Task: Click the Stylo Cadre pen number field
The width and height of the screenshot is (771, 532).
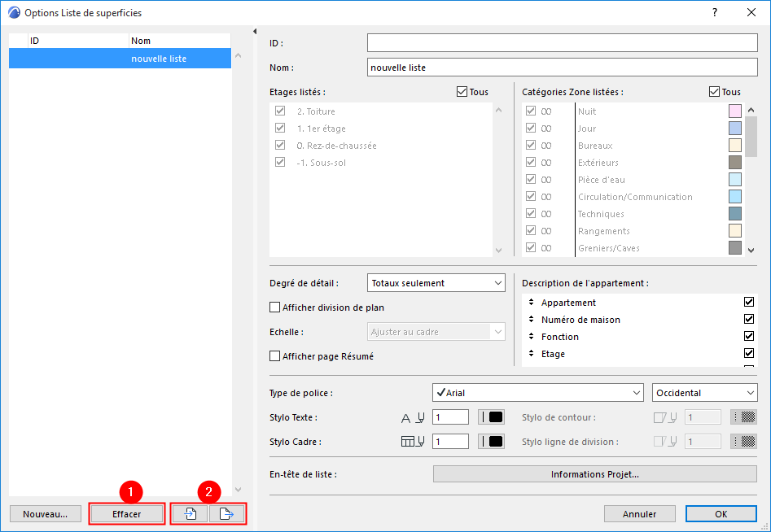Action: point(450,441)
